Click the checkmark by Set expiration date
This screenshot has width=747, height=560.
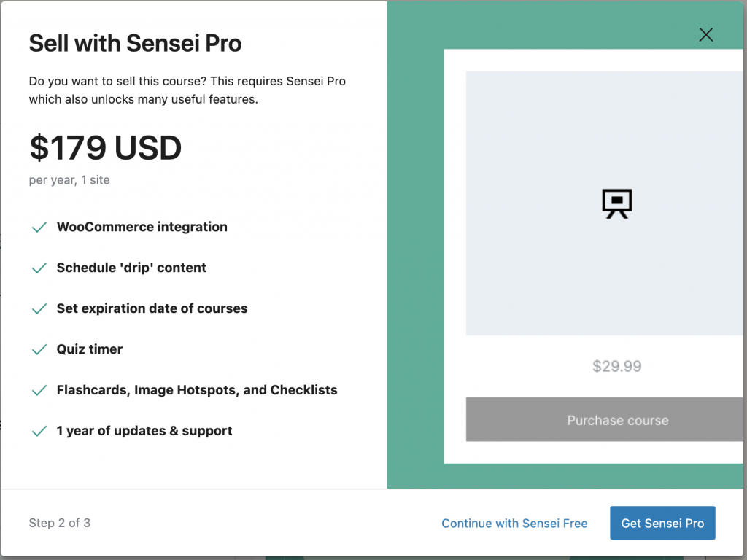pyautogui.click(x=39, y=309)
